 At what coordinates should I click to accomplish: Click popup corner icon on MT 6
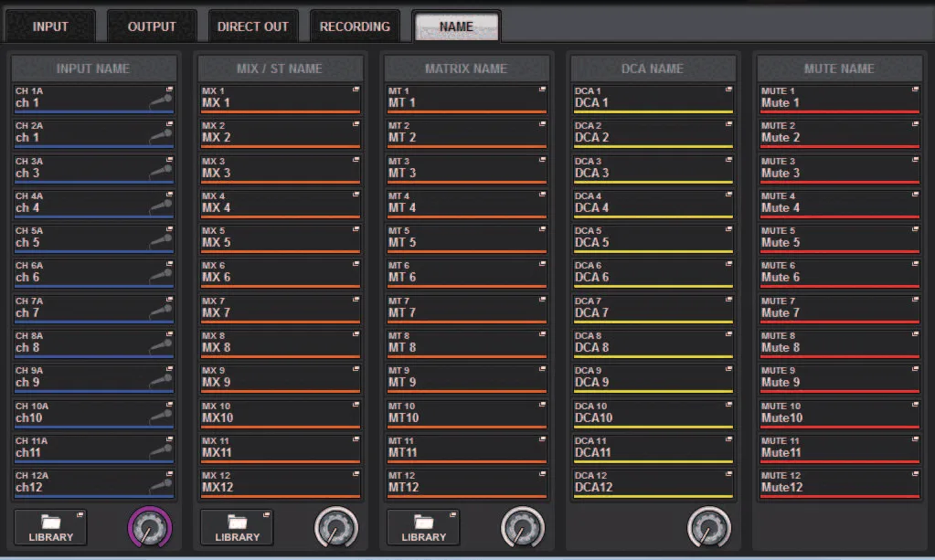[543, 264]
